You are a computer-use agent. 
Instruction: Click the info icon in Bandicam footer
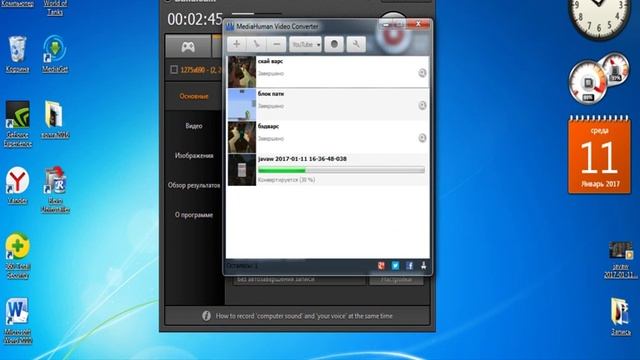(x=207, y=316)
